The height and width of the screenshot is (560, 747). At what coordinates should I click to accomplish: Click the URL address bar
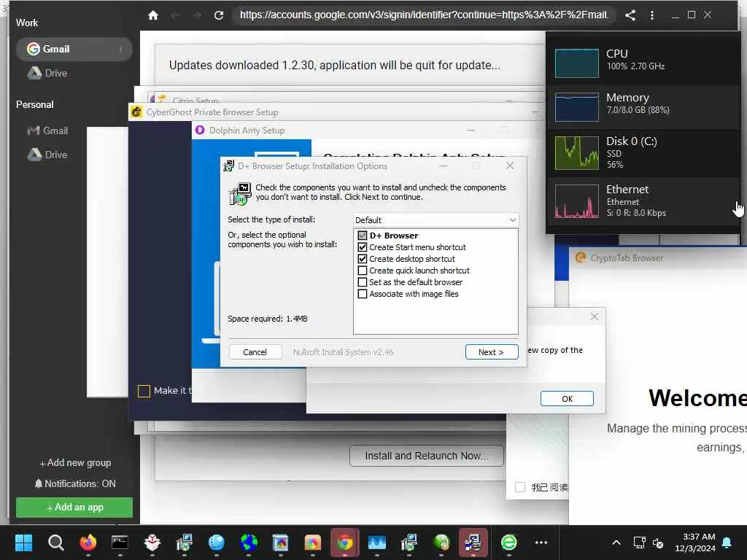tap(424, 15)
